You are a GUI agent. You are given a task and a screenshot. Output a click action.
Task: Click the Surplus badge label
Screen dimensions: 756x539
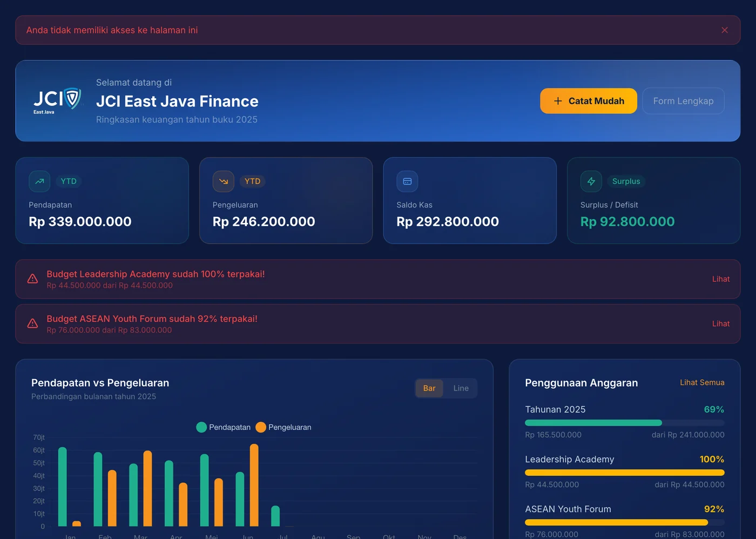click(626, 181)
